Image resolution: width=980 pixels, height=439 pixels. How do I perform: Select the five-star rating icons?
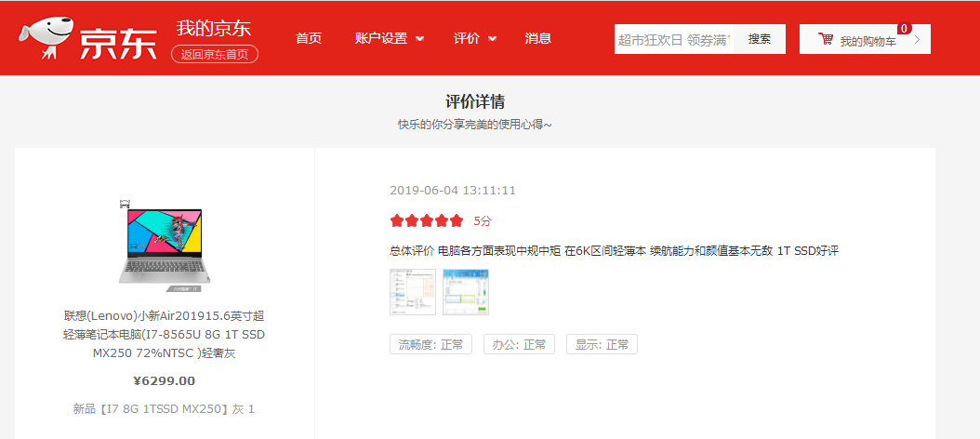pyautogui.click(x=426, y=220)
